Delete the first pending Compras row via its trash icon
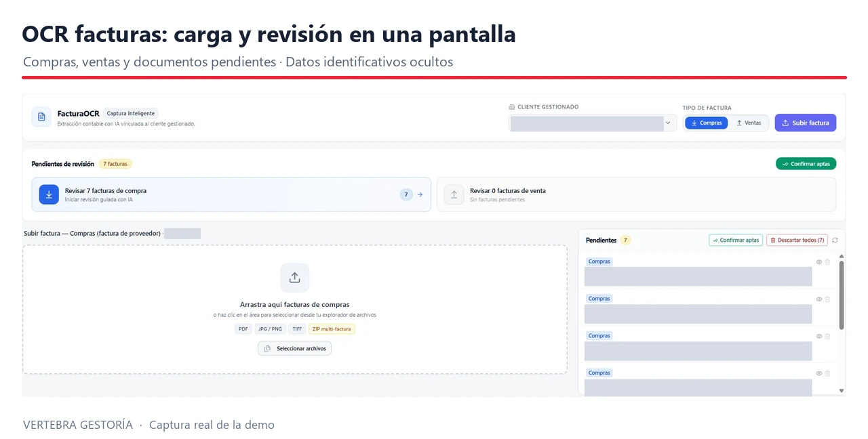The width and height of the screenshot is (868, 439). point(827,262)
